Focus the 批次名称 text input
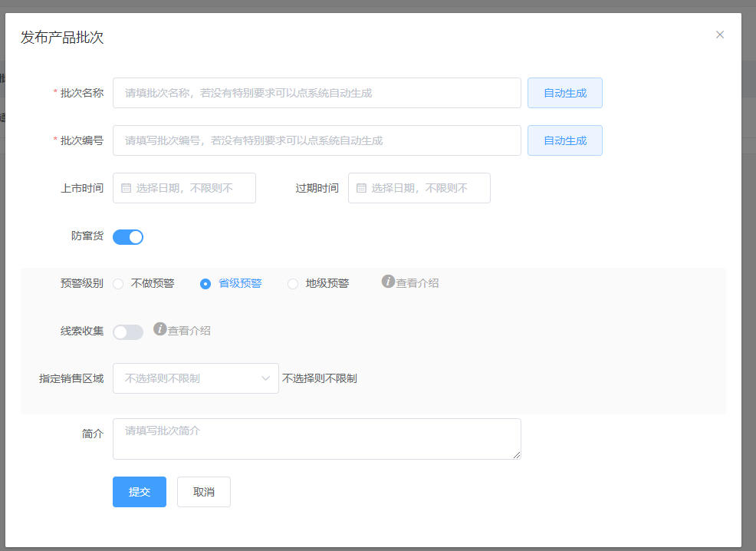Image resolution: width=756 pixels, height=551 pixels. 317,93
